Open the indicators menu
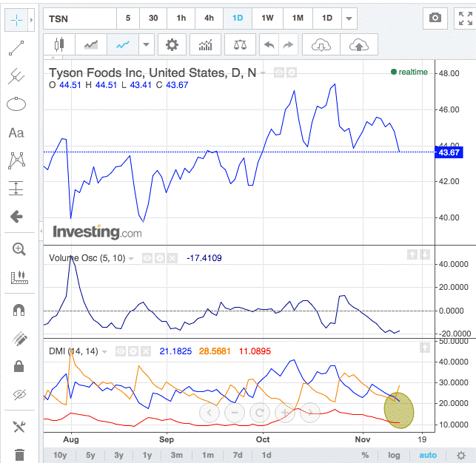The image size is (476, 463). (x=206, y=45)
